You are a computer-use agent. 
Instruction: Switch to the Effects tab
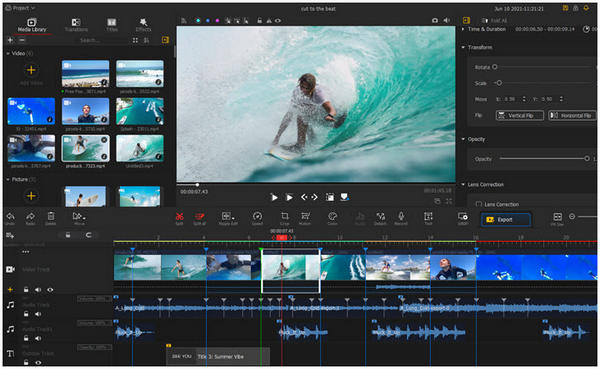143,25
